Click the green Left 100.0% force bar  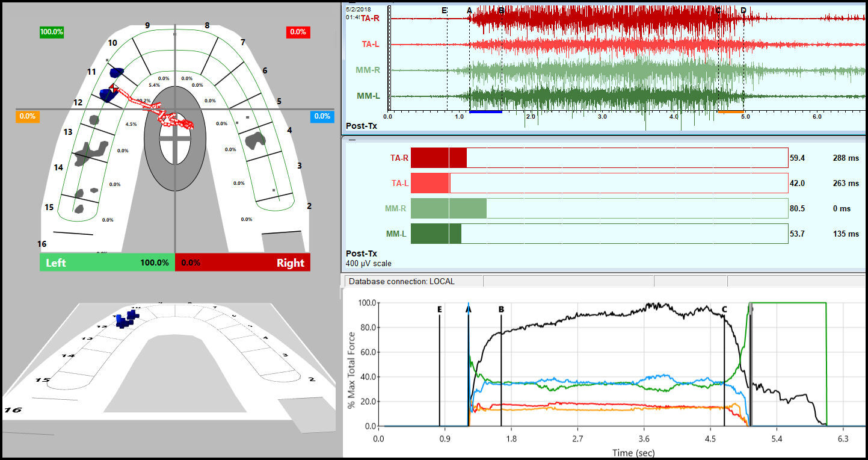(106, 263)
